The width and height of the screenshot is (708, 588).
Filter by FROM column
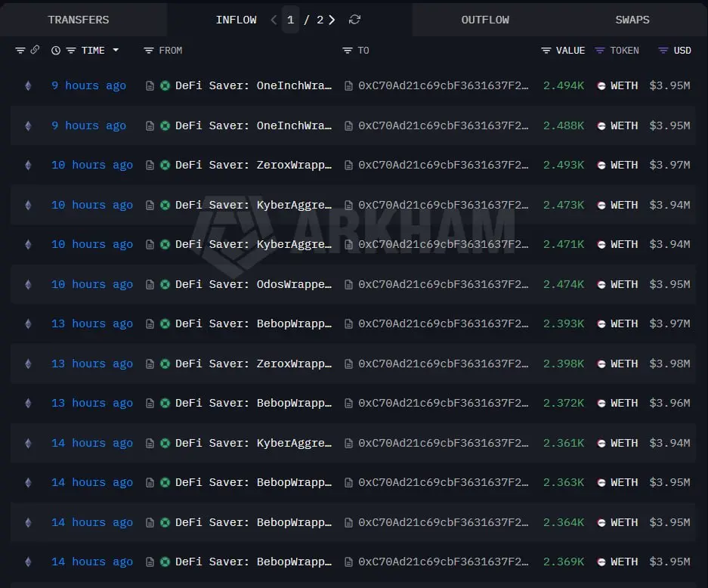(149, 51)
